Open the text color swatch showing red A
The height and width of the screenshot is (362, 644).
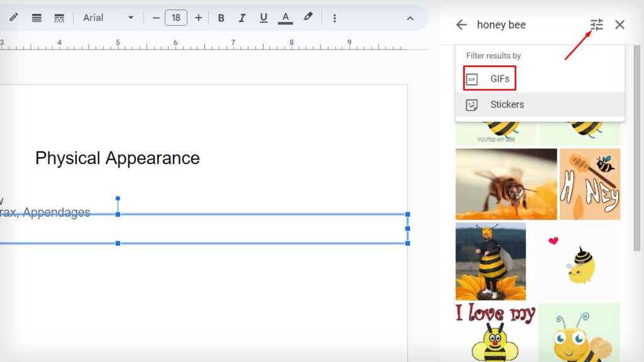(286, 18)
